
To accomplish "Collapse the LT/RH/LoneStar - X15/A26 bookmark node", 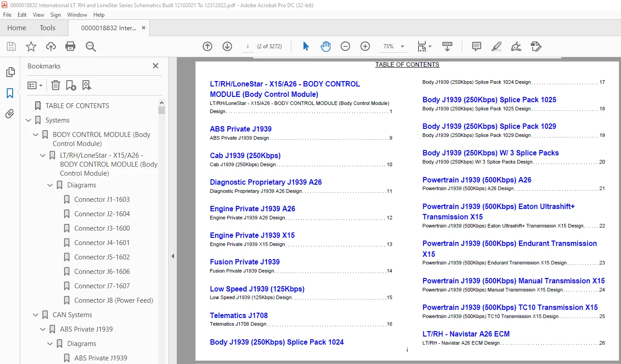I will pyautogui.click(x=43, y=155).
